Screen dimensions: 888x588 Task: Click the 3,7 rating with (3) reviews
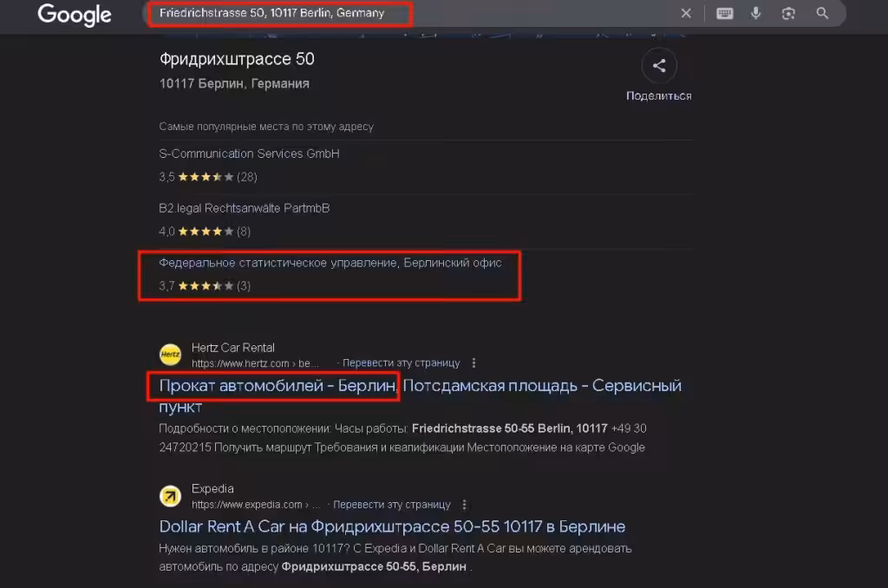[x=205, y=285]
